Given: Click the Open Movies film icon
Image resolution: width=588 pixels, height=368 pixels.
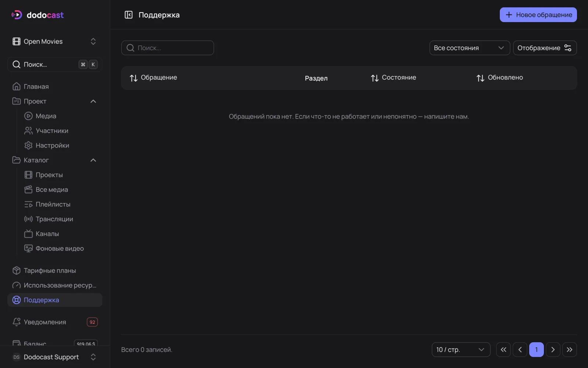Looking at the screenshot, I should pyautogui.click(x=17, y=42).
